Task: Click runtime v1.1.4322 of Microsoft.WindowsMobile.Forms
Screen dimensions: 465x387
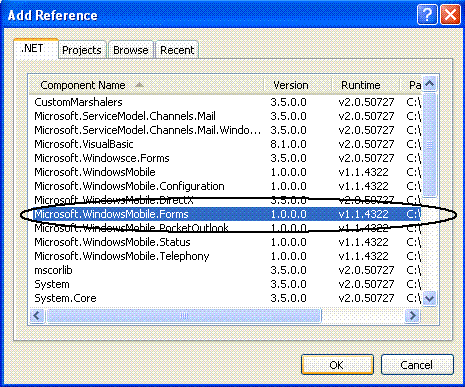Action: click(x=363, y=214)
